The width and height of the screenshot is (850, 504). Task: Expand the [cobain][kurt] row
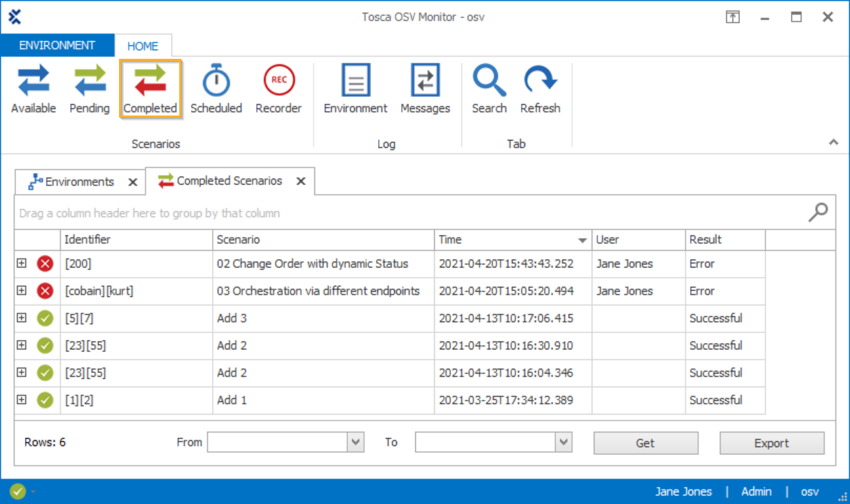22,290
